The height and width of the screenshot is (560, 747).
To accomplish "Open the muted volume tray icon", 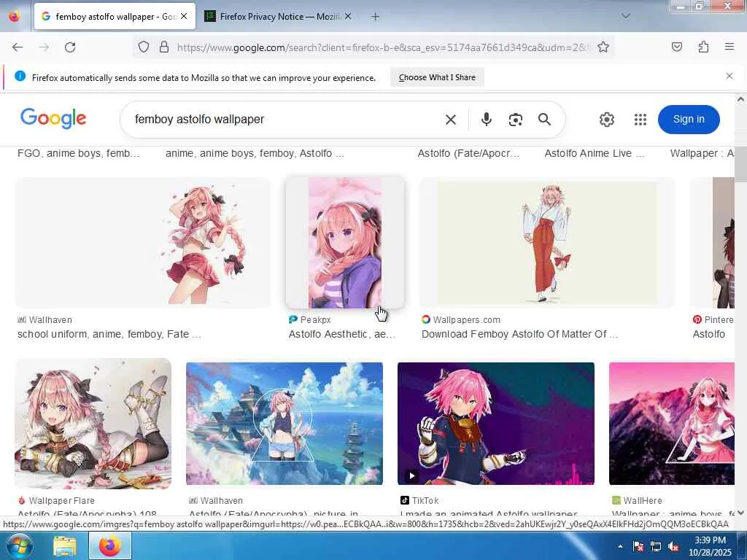I will [x=673, y=547].
